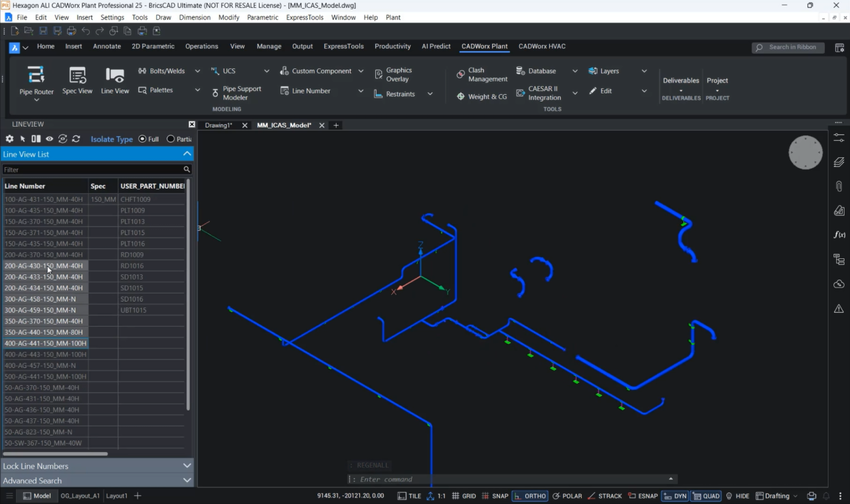Open the status bar printer icon
The image size is (850, 504).
click(x=811, y=496)
